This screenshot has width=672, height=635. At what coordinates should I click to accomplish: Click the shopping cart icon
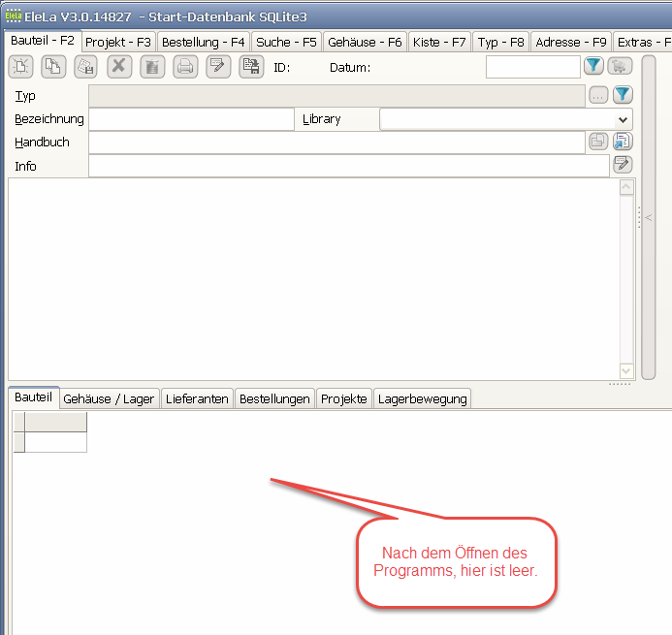(x=620, y=66)
